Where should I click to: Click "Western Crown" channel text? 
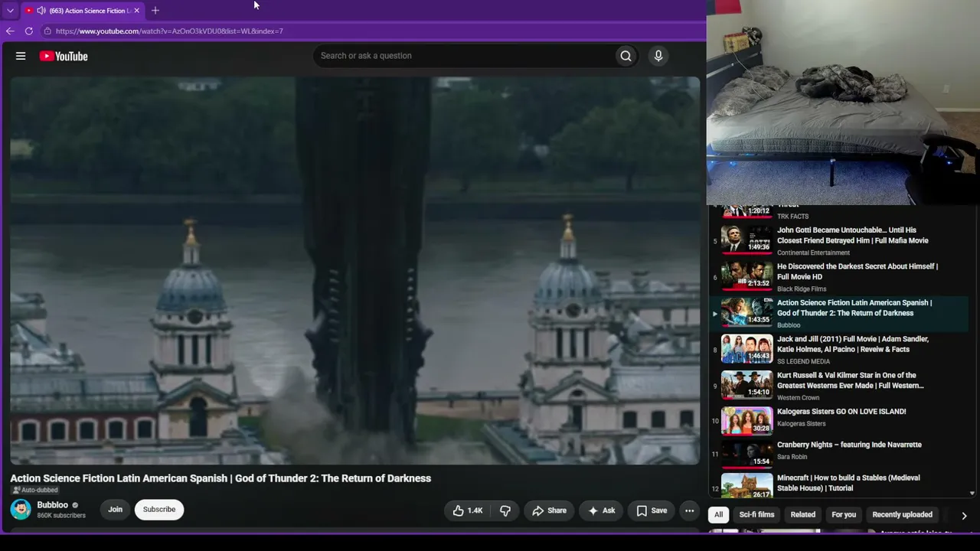click(798, 398)
